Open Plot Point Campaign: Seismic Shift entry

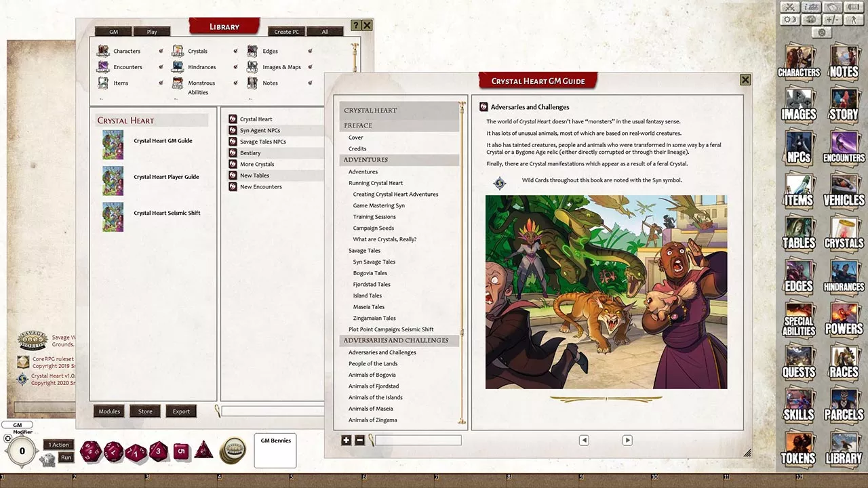[x=391, y=329]
